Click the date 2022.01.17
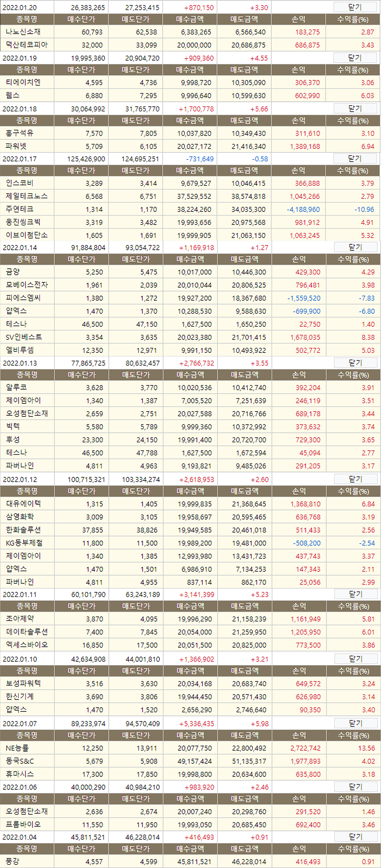This screenshot has width=381, height=868. (20, 159)
